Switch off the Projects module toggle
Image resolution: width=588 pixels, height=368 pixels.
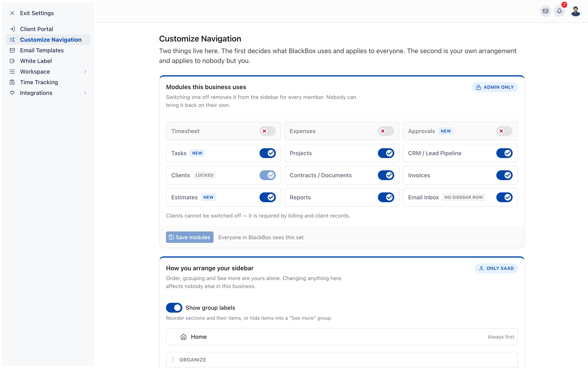(x=386, y=153)
